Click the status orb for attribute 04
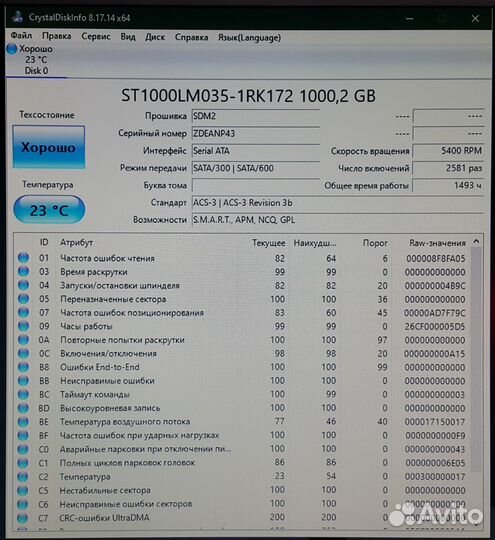This screenshot has width=495, height=540. click(x=23, y=285)
